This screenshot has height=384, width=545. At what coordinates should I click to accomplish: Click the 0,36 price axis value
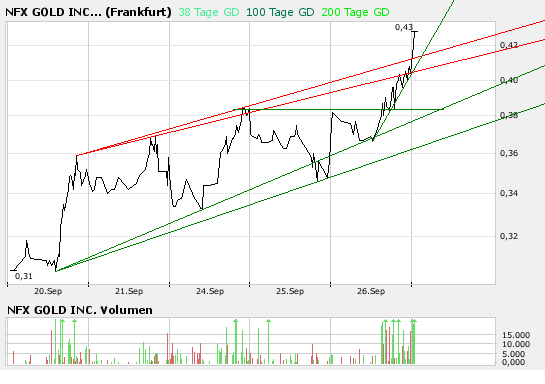509,153
